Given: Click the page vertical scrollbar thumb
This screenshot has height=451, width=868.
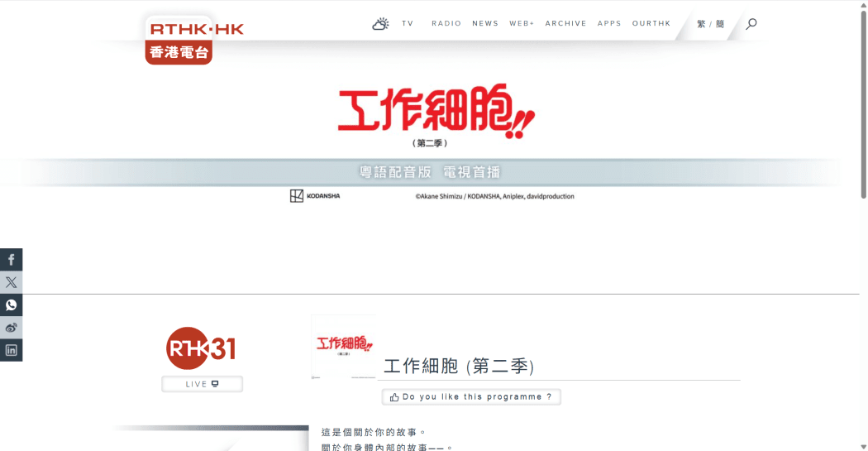Looking at the screenshot, I should tap(864, 104).
